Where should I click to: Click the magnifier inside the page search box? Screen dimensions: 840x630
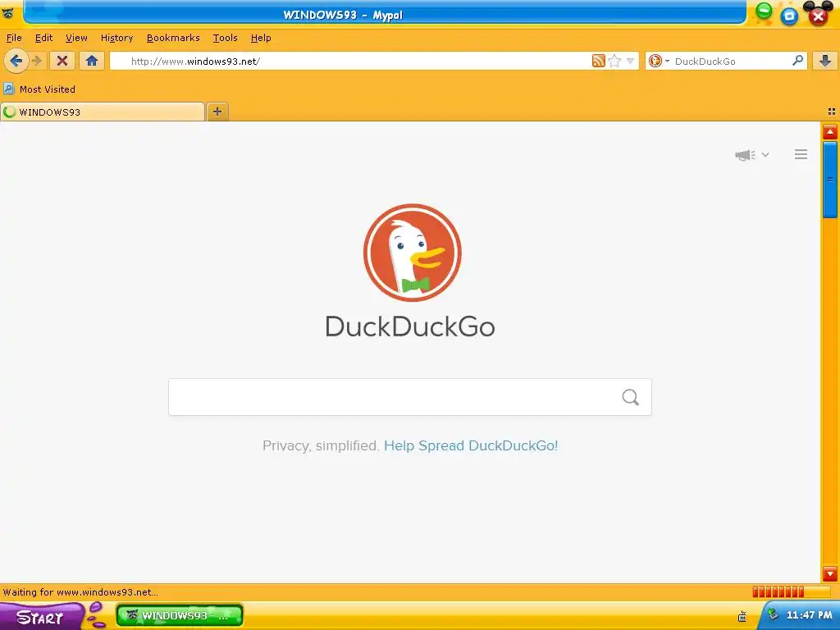(x=631, y=397)
